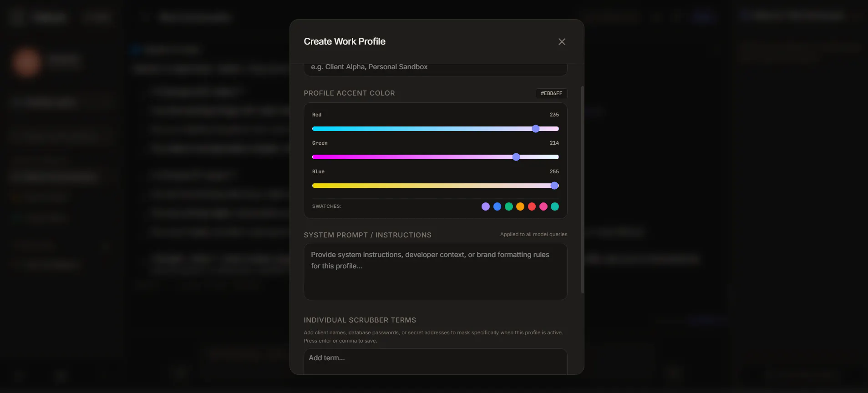Click the profile name field with Client Alpha placeholder
Screen dimensions: 868x393
[435, 69]
